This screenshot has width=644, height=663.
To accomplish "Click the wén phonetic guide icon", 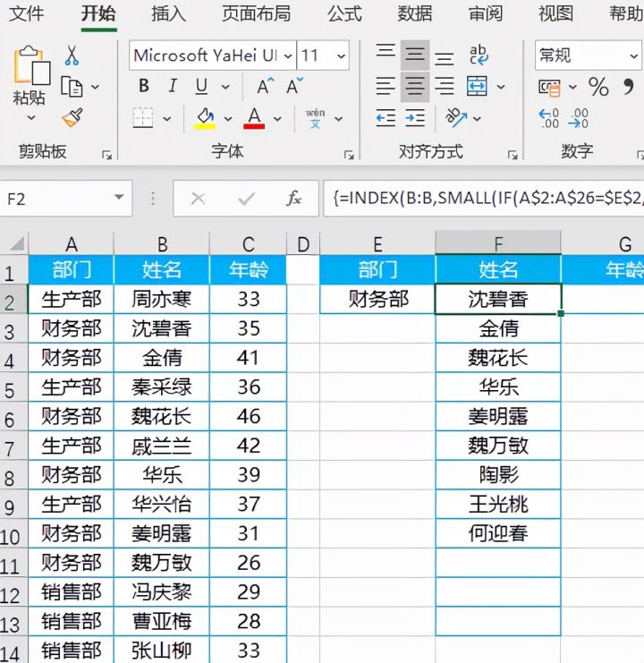I will (x=315, y=118).
